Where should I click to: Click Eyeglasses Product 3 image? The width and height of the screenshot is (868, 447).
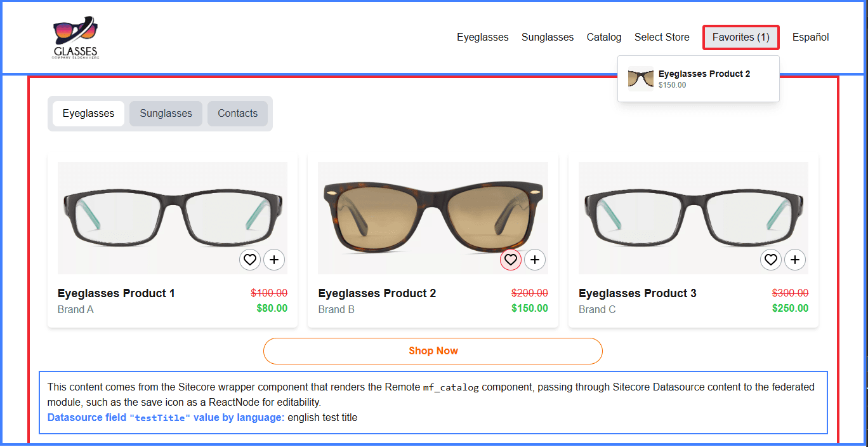[x=693, y=218]
